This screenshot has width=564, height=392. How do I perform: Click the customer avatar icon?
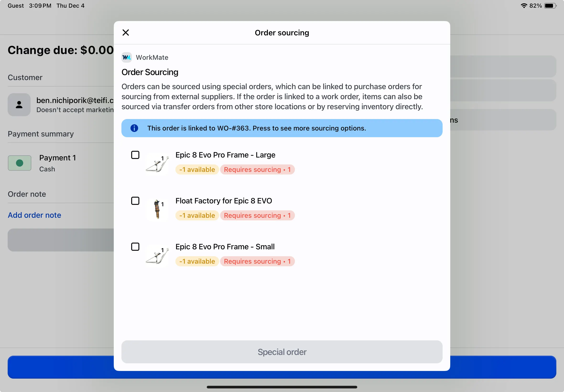[x=19, y=105]
